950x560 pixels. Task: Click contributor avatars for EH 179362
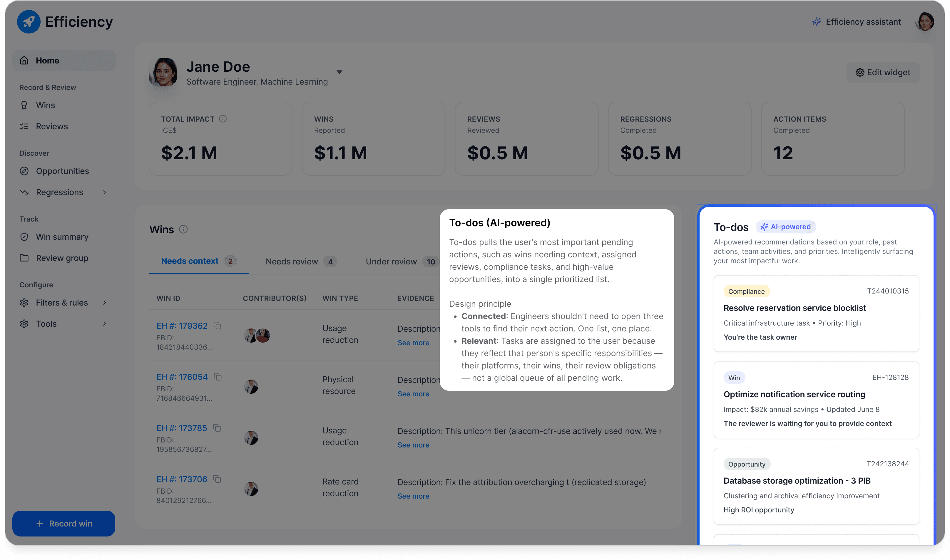(x=257, y=336)
